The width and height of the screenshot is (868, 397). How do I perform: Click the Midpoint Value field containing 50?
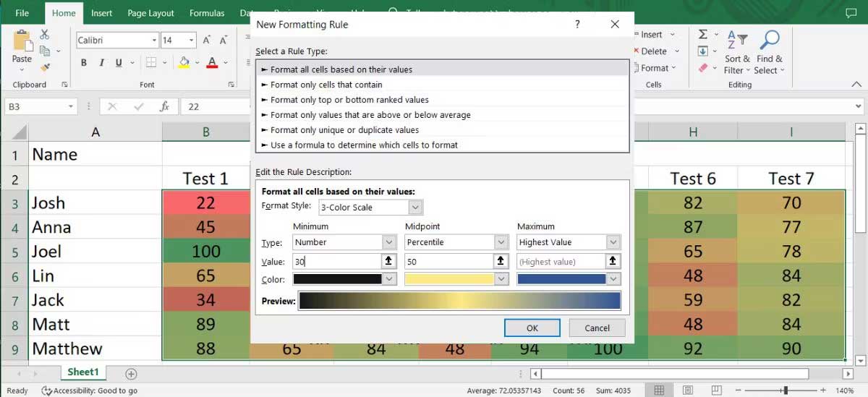(x=448, y=261)
